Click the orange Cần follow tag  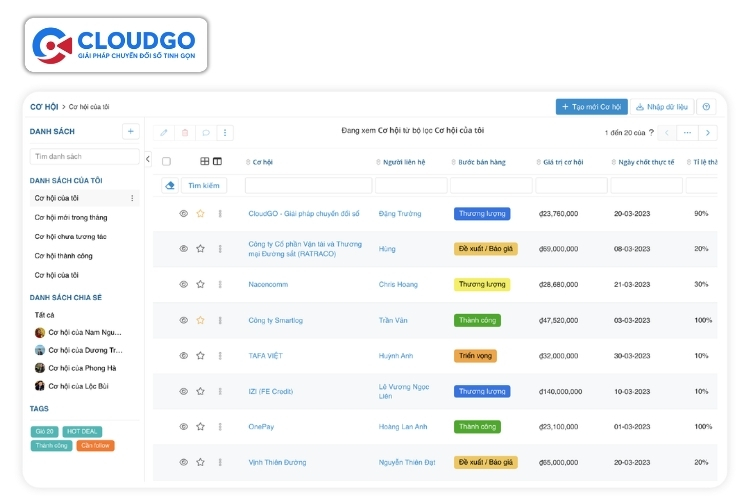click(95, 445)
